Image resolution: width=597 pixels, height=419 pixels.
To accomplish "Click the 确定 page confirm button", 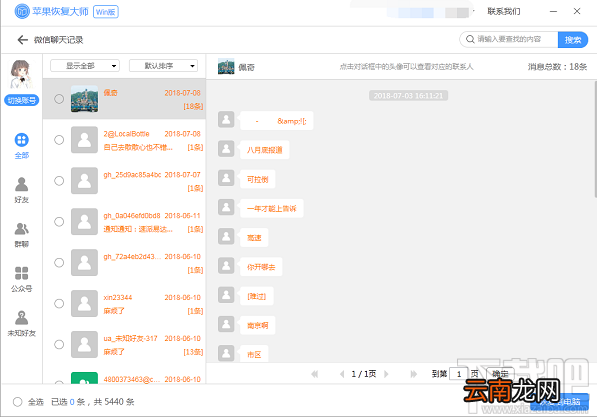I will pos(500,374).
